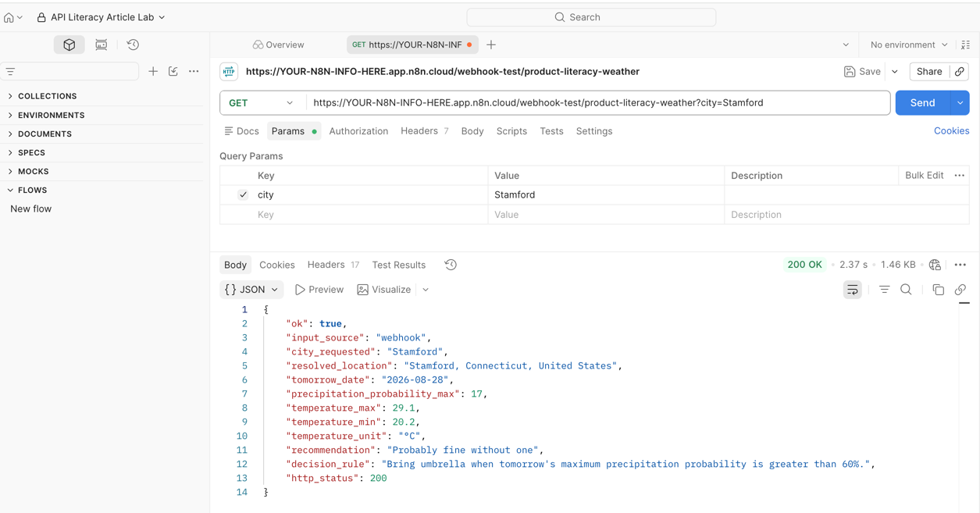
Task: Open the JSON format dropdown
Action: 251,290
